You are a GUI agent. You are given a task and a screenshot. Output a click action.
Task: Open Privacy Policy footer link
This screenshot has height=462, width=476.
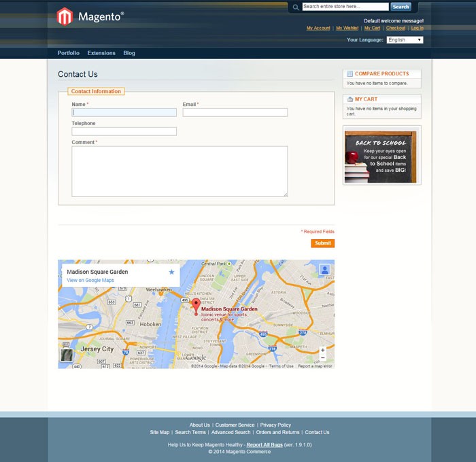tap(275, 425)
